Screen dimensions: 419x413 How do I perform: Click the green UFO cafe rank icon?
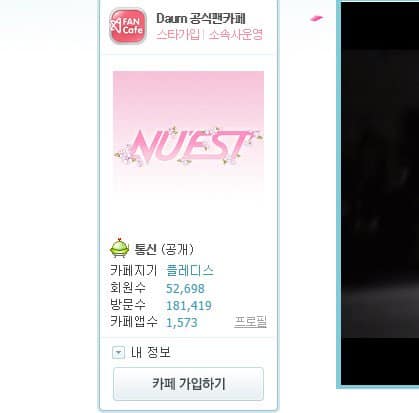click(120, 248)
